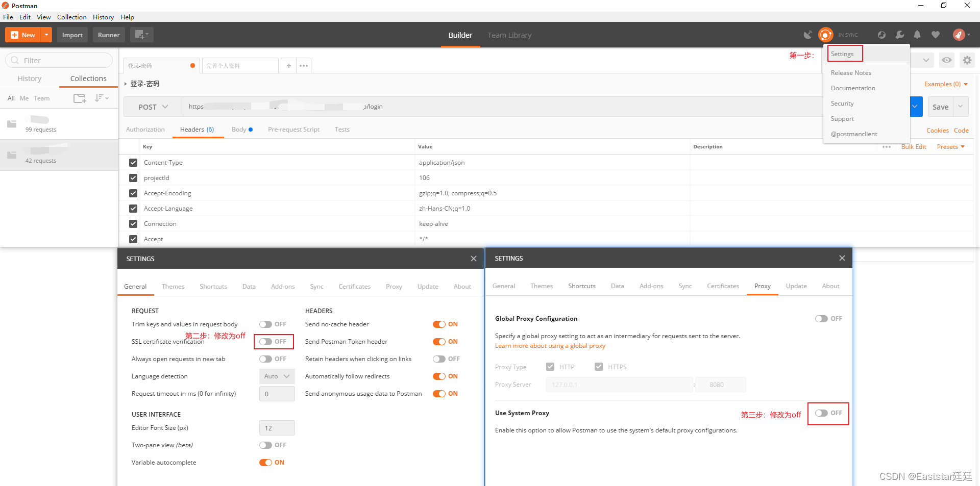Open the wrench settings icon in header

tap(899, 35)
